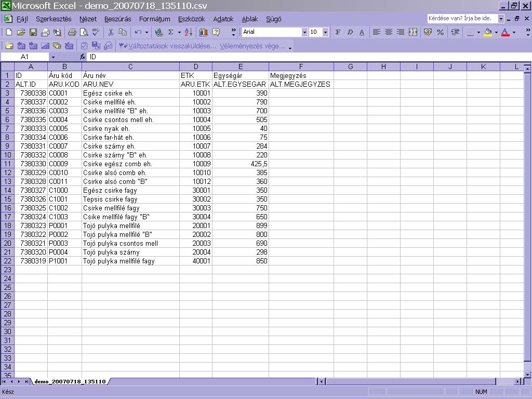Select the demo_20070718_135110 sheet tab
The height and width of the screenshot is (399, 532).
[x=70, y=381]
